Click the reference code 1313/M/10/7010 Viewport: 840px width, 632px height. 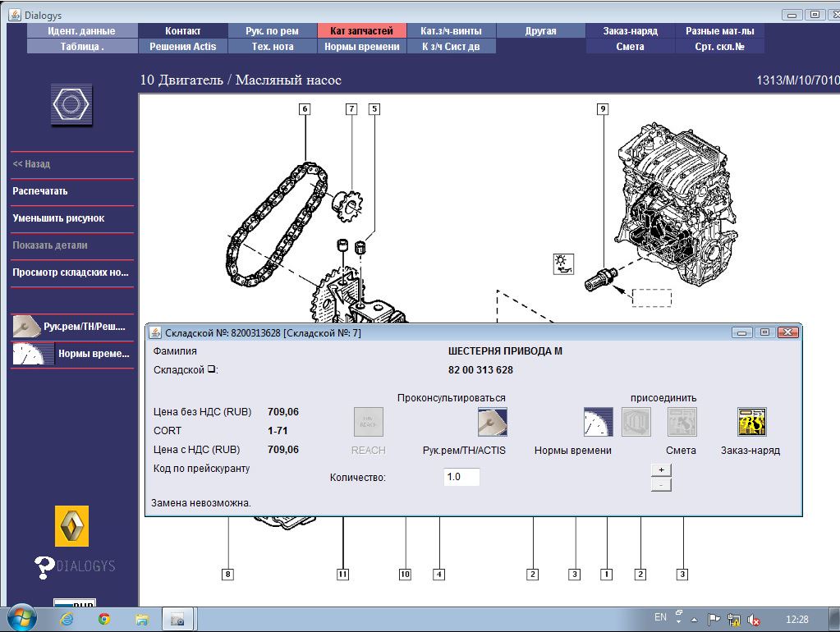(x=797, y=80)
